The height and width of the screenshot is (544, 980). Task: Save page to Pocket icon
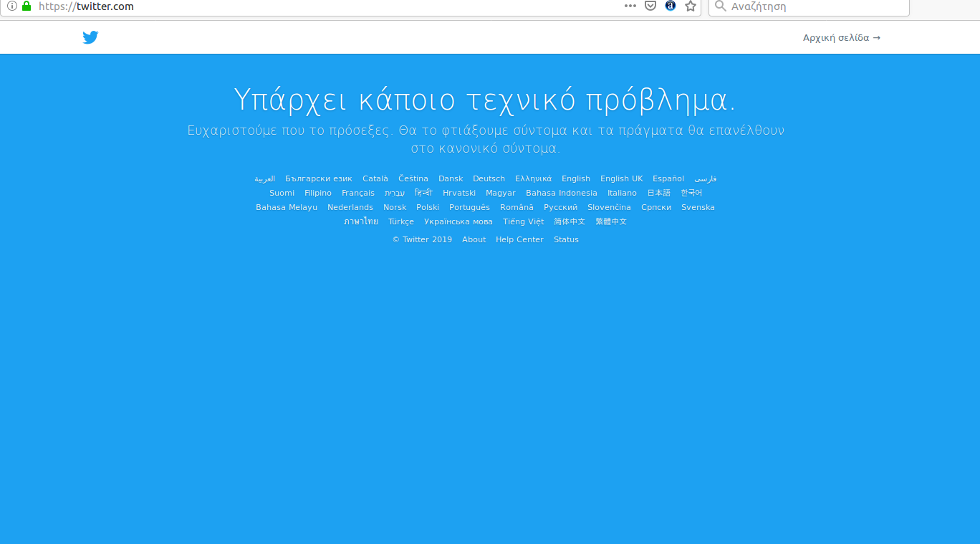[650, 6]
